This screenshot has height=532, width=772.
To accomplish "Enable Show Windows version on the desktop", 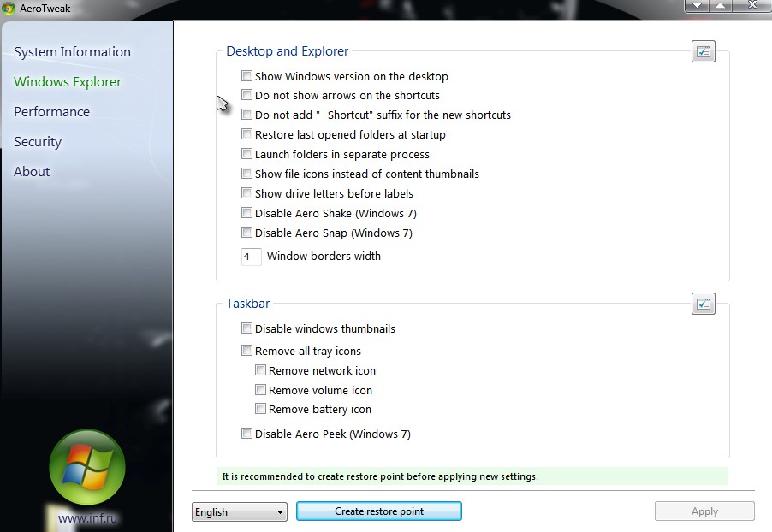I will click(x=246, y=76).
